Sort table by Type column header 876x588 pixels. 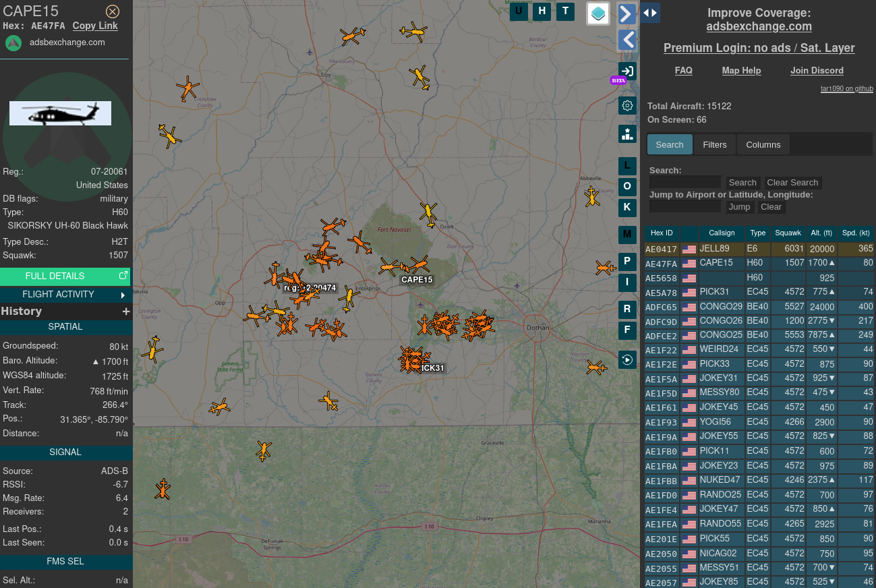[x=758, y=233]
